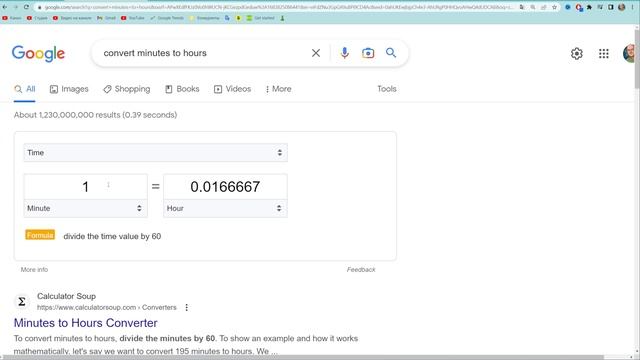The image size is (640, 360).
Task: Click the magnifying glass search button
Action: coord(391,53)
